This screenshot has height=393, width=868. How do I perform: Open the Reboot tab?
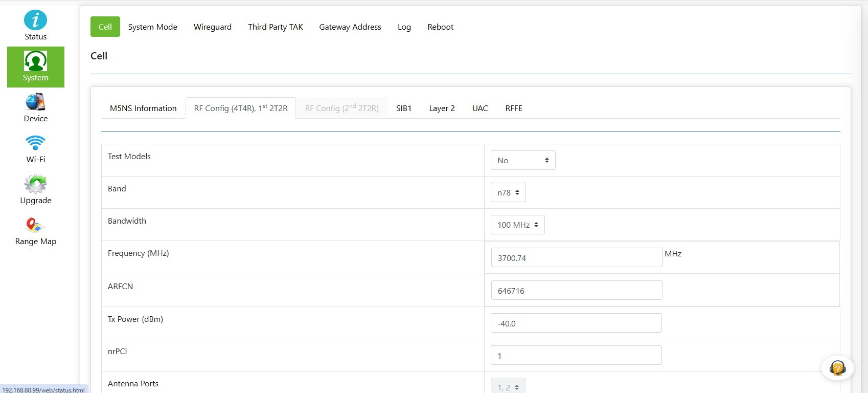tap(441, 27)
